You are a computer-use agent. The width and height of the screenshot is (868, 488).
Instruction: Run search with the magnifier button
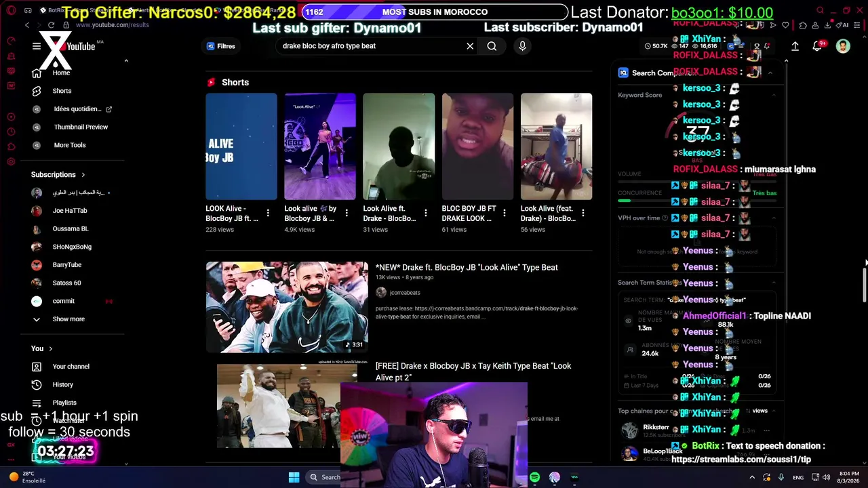tap(492, 46)
